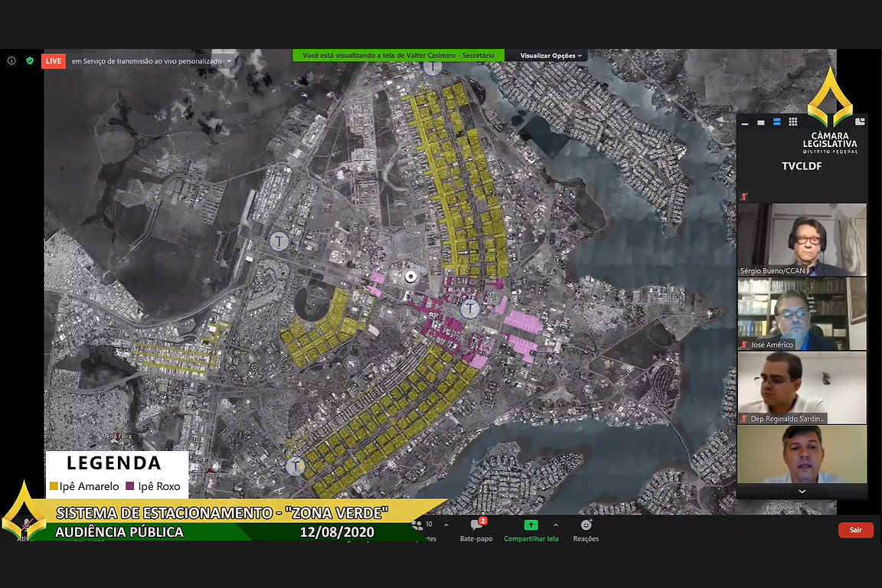Click muted microphone icon on TVCLDF tile

tap(744, 196)
